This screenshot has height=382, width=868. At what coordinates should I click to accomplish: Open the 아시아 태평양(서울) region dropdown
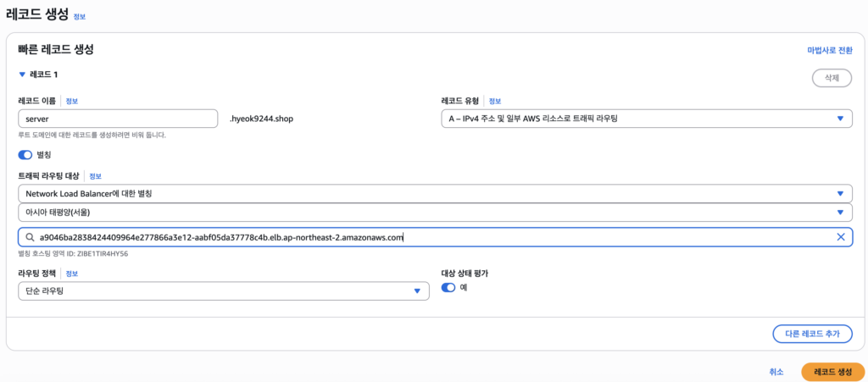coord(435,213)
